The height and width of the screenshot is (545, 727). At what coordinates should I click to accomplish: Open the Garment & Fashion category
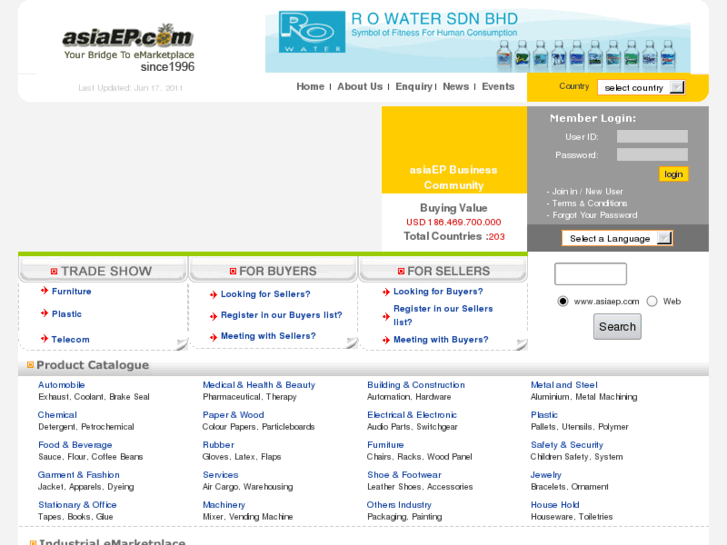(x=78, y=475)
